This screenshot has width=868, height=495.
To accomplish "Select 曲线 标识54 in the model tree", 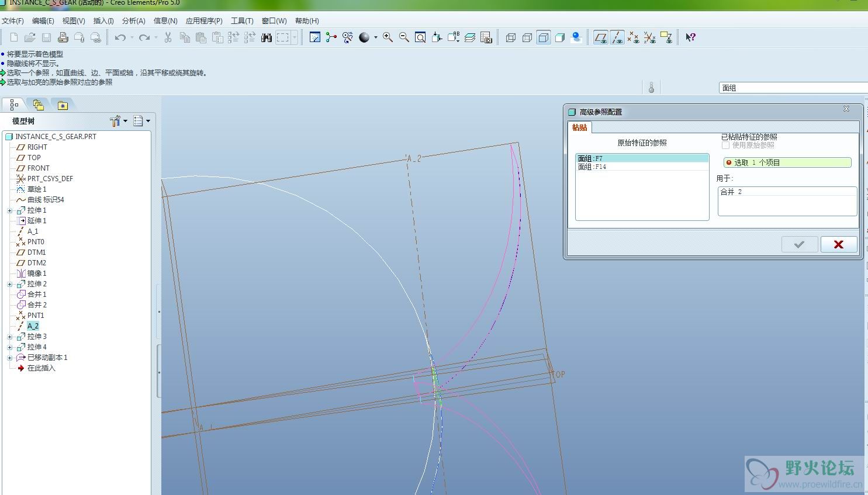I will [46, 200].
